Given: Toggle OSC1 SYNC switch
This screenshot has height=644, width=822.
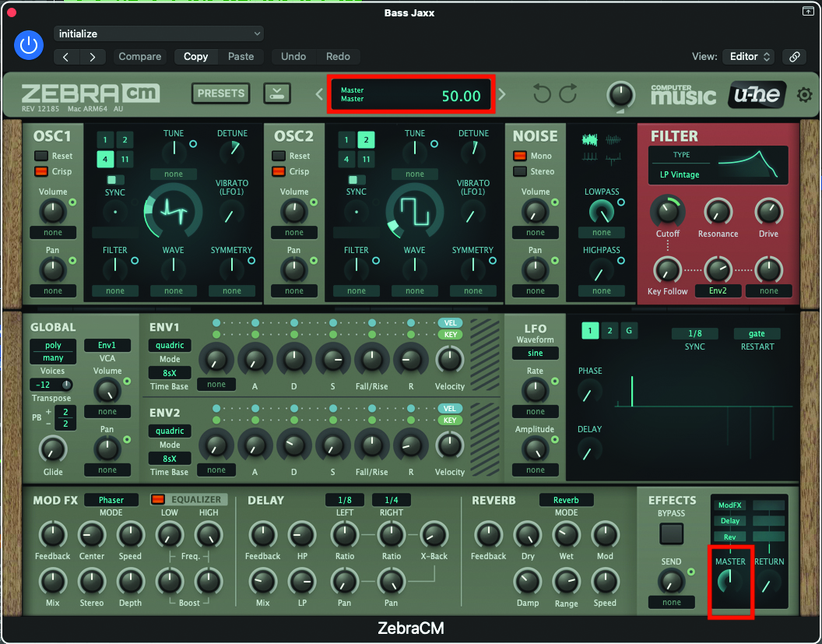Looking at the screenshot, I should click(x=114, y=180).
